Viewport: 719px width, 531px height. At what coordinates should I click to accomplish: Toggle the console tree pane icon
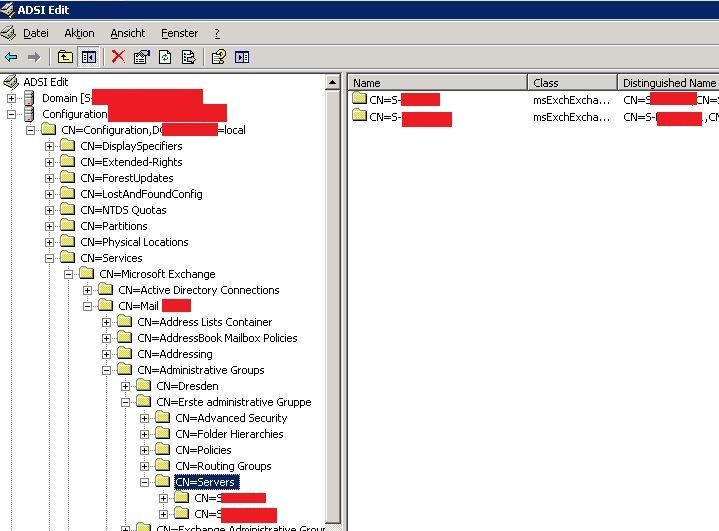(x=88, y=57)
